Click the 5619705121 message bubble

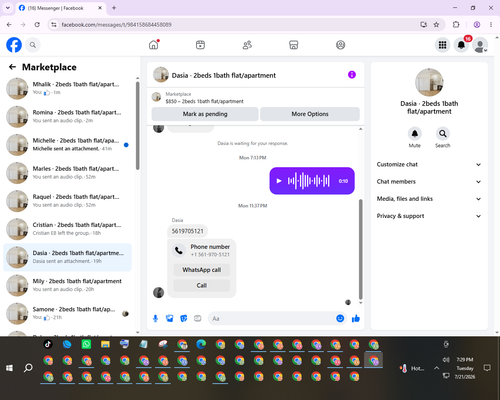(187, 231)
